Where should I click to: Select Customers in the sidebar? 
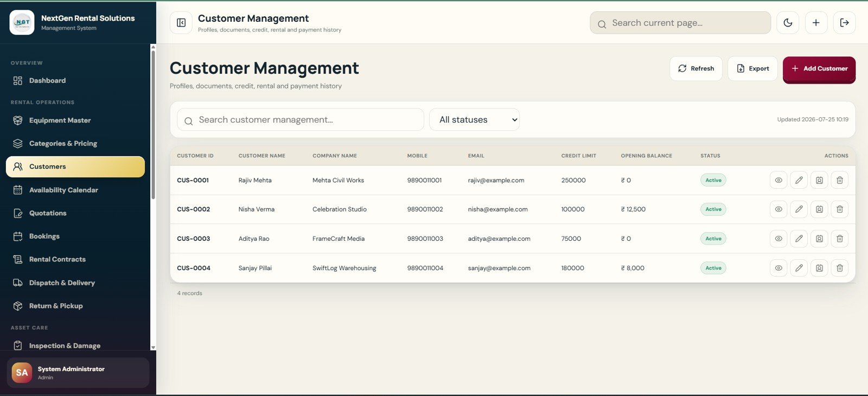[x=75, y=167]
